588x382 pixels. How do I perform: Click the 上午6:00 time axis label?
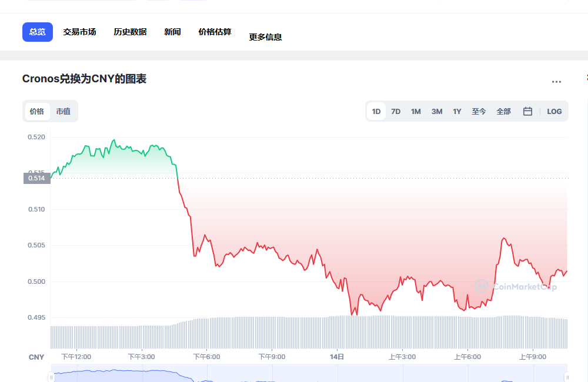(467, 357)
